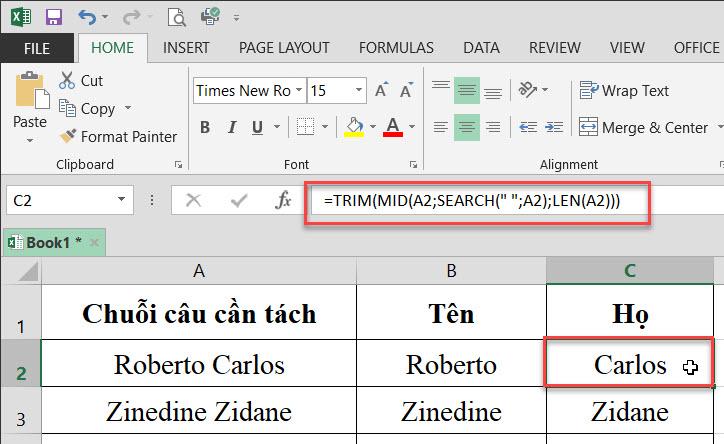Viewport: 724px width, 444px height.
Task: Switch to the PAGE LAYOUT tab
Action: pos(284,48)
